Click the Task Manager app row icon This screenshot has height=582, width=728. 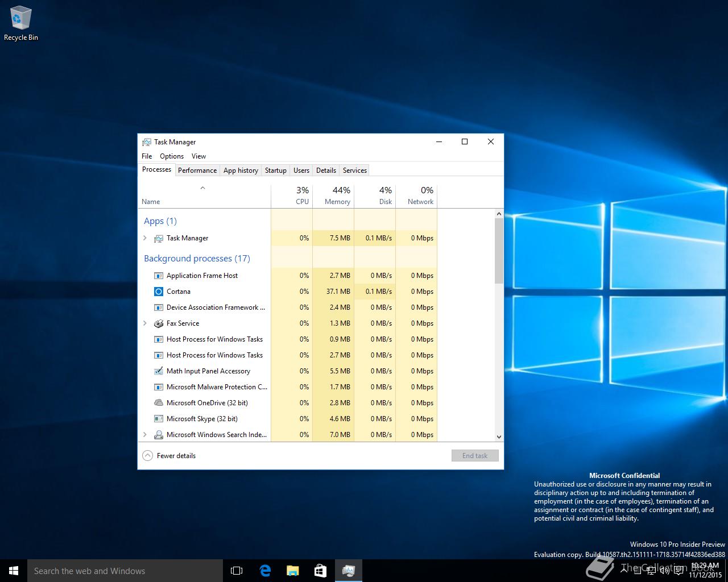159,238
